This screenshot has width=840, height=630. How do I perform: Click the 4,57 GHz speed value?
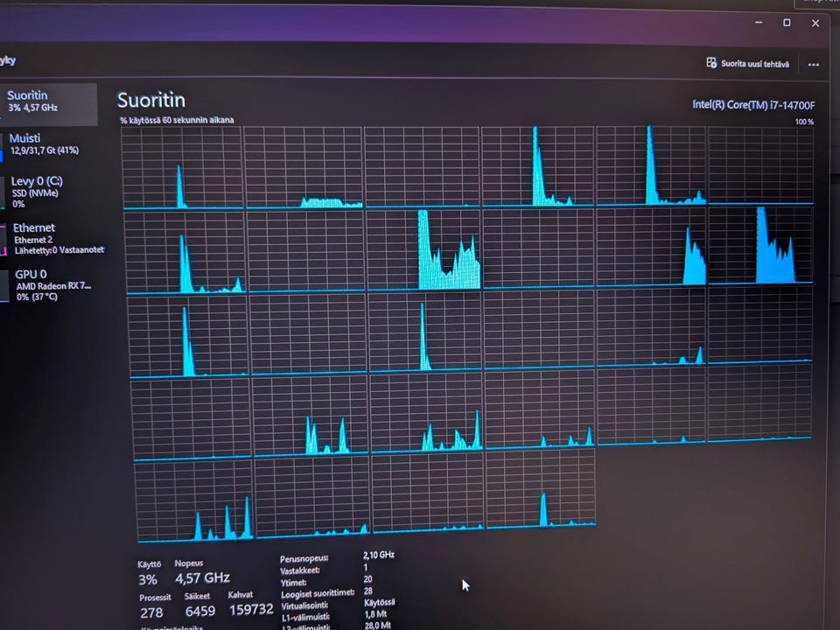click(202, 578)
